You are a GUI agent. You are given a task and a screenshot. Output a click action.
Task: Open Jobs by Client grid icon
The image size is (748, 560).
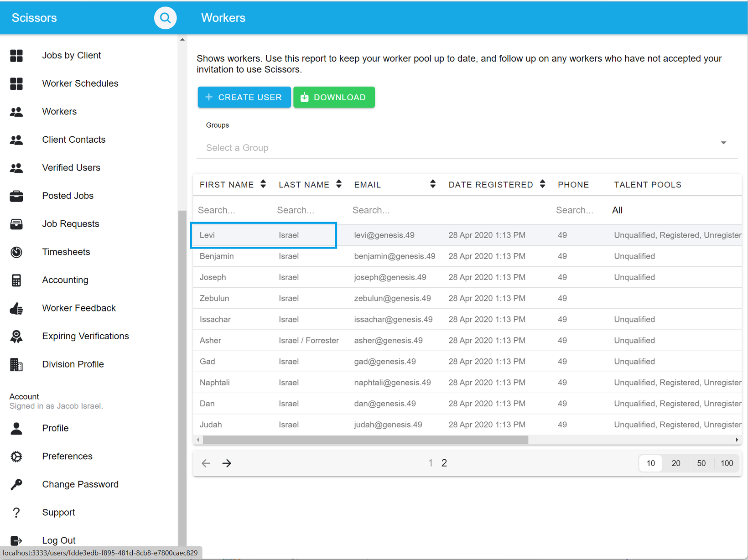[x=16, y=56]
